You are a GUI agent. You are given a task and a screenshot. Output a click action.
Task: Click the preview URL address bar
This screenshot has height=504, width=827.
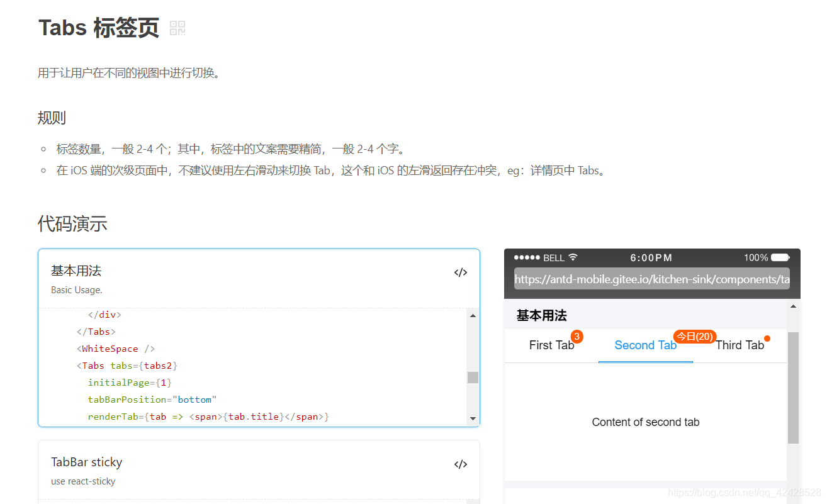(x=652, y=279)
